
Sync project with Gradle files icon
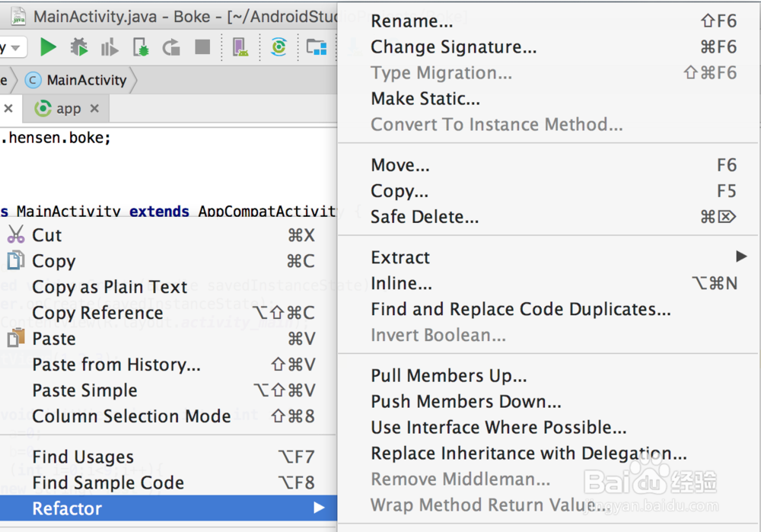tap(279, 48)
